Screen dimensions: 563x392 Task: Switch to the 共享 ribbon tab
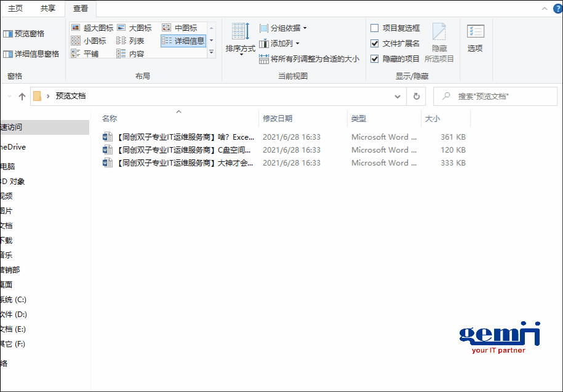(x=47, y=9)
